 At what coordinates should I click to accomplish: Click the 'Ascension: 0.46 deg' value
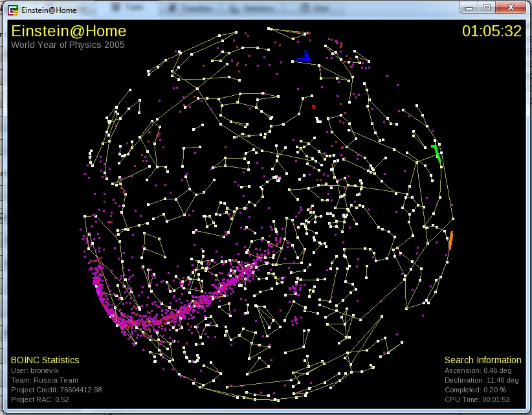click(x=478, y=370)
